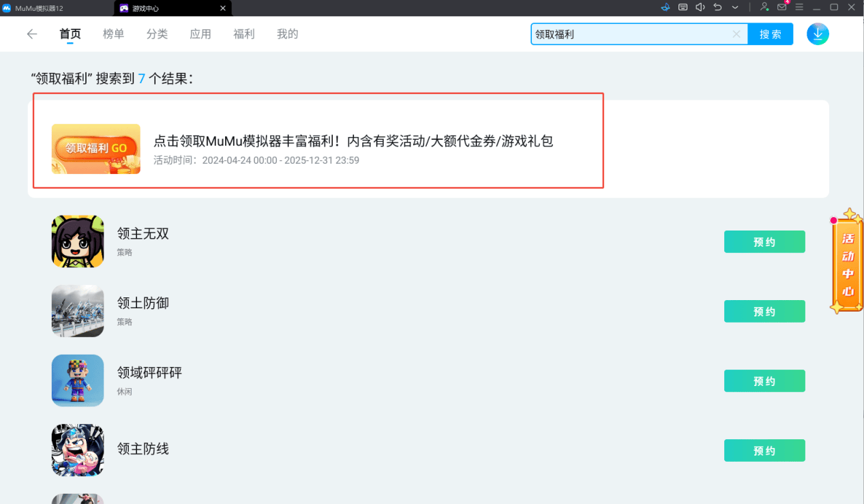Screen dimensions: 864x504
Task: Open the 领域砰砰砰 title
Action: click(x=149, y=373)
